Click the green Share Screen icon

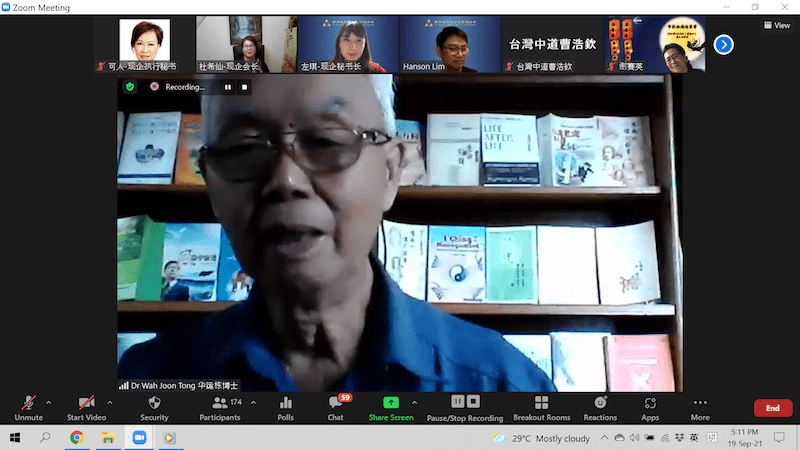click(390, 402)
